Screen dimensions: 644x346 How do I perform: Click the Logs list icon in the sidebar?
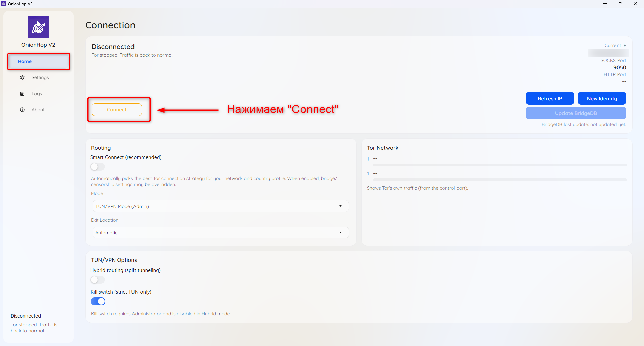[22, 94]
